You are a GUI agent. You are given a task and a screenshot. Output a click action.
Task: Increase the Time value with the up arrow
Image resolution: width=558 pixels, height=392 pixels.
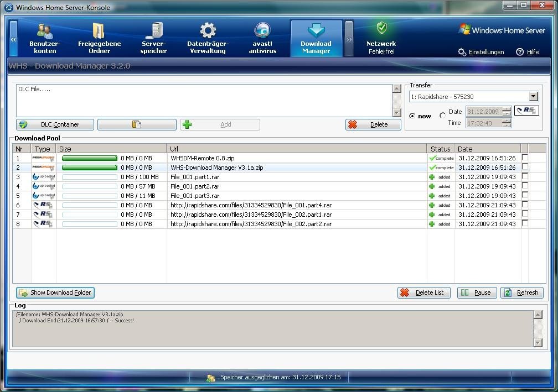click(507, 121)
